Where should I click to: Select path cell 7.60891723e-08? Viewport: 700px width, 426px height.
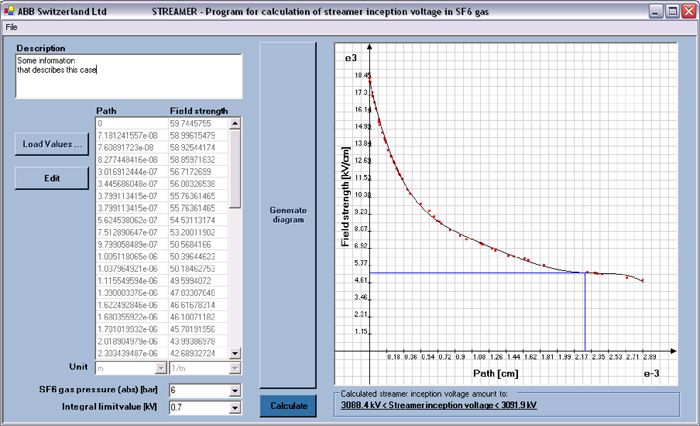tap(132, 148)
